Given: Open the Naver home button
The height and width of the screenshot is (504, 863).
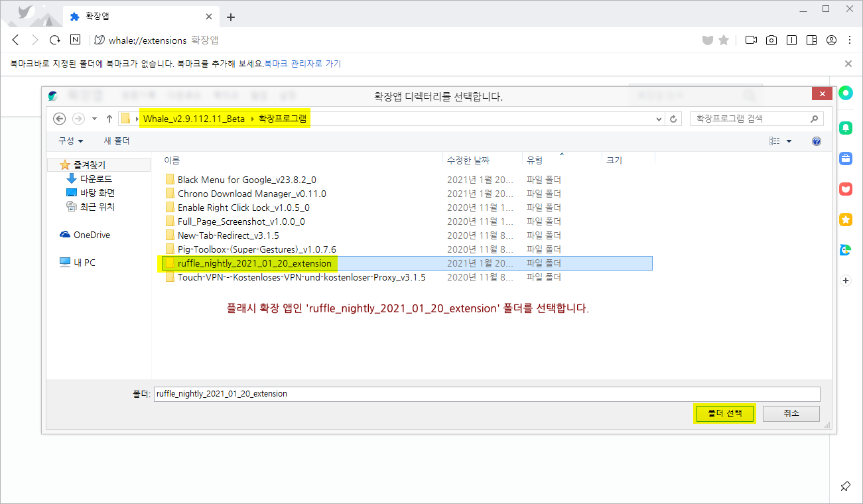Looking at the screenshot, I should coord(75,40).
